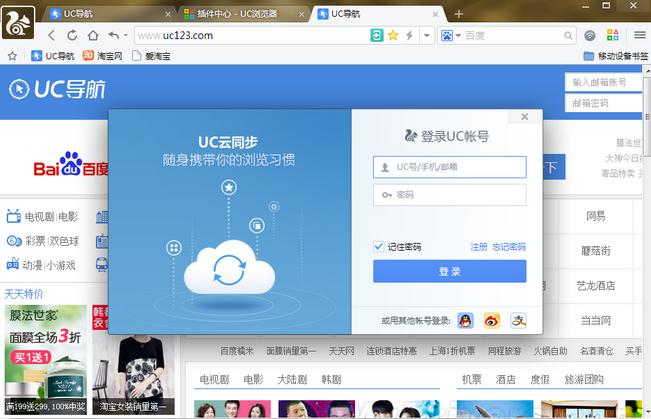Expand the address bar history dropdown
Screen dimensions: 651x419
[x=427, y=36]
